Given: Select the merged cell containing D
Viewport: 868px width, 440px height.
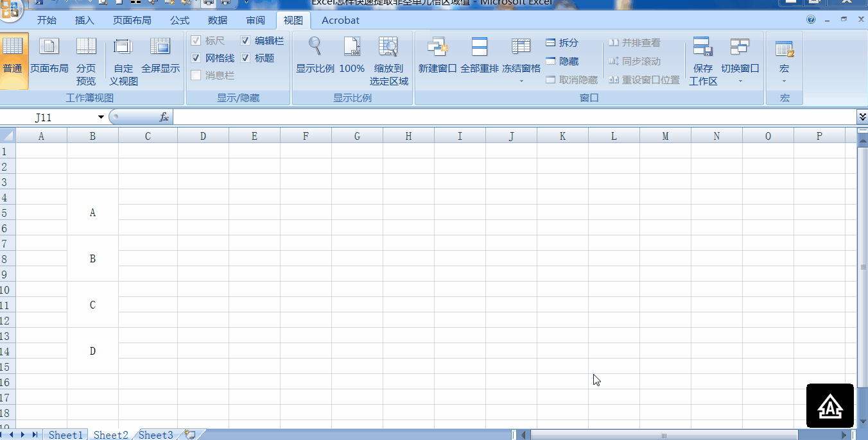Looking at the screenshot, I should (x=92, y=351).
